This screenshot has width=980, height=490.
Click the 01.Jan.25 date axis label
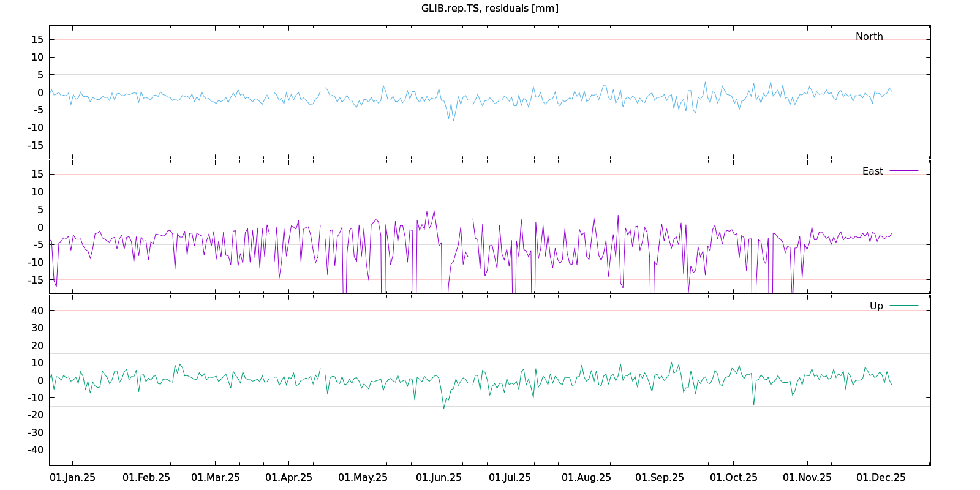(x=72, y=477)
